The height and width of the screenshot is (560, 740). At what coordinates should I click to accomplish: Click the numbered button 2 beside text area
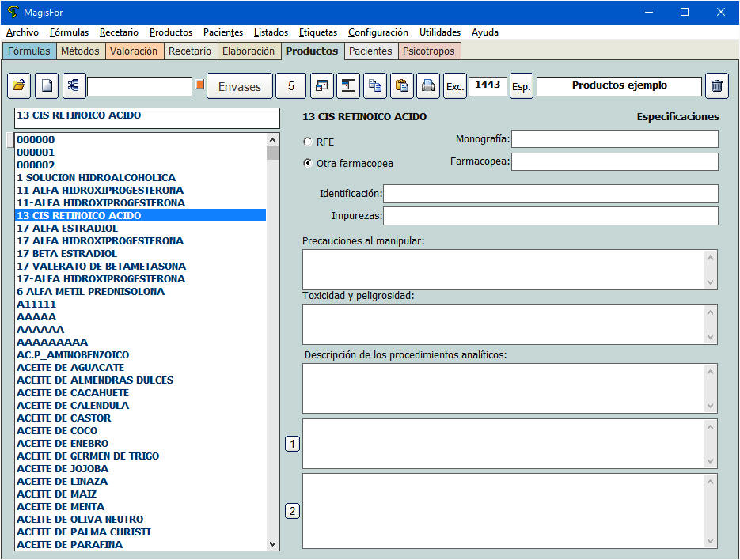pyautogui.click(x=292, y=511)
